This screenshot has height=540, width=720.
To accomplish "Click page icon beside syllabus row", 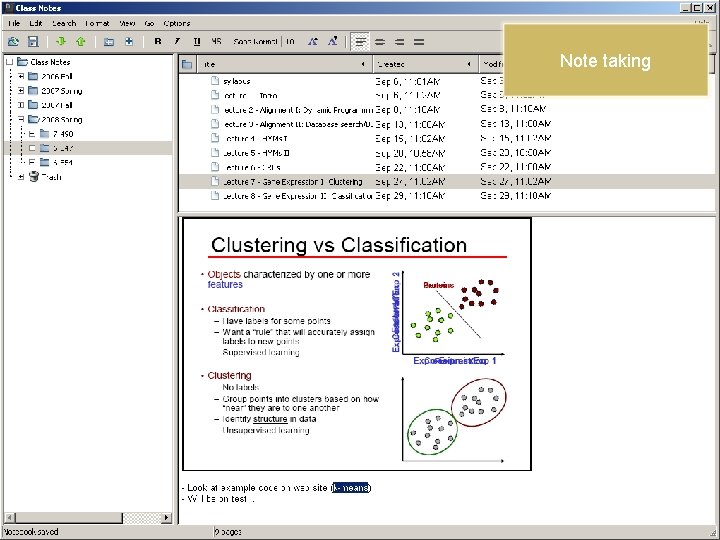I will pyautogui.click(x=215, y=81).
